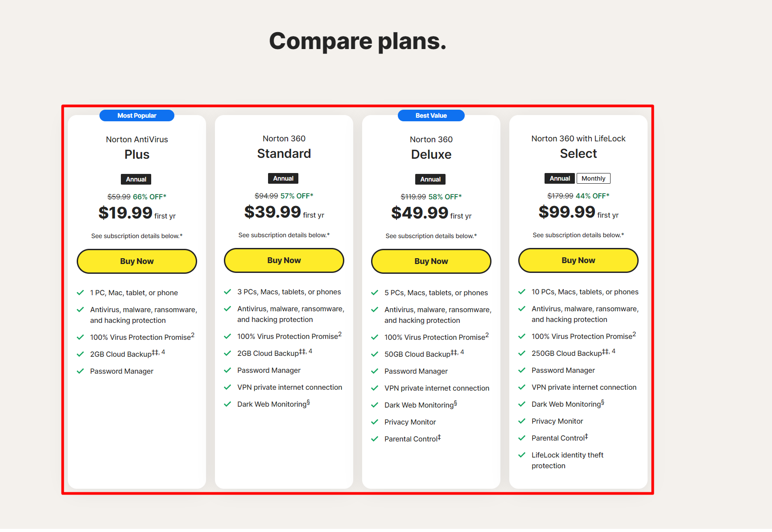The height and width of the screenshot is (532, 772).
Task: Choose Annual billing on Norton 360 Standard
Action: click(x=283, y=178)
